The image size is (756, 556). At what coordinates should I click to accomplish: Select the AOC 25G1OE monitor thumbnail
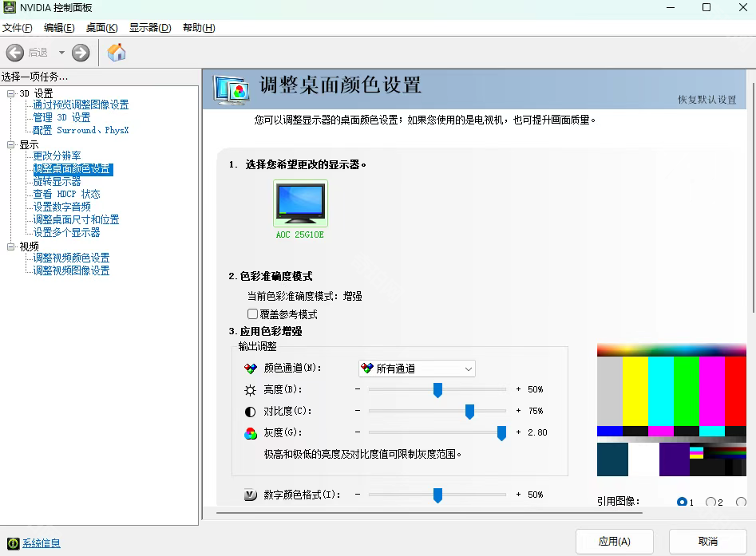click(x=300, y=203)
